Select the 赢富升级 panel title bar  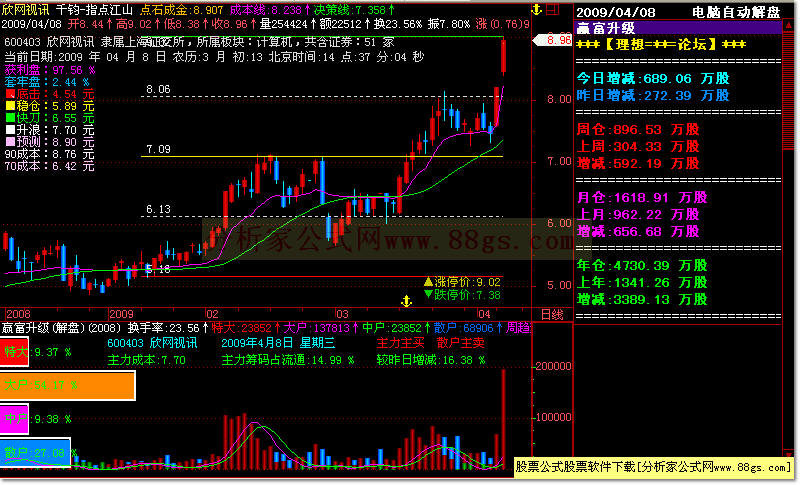pos(679,28)
